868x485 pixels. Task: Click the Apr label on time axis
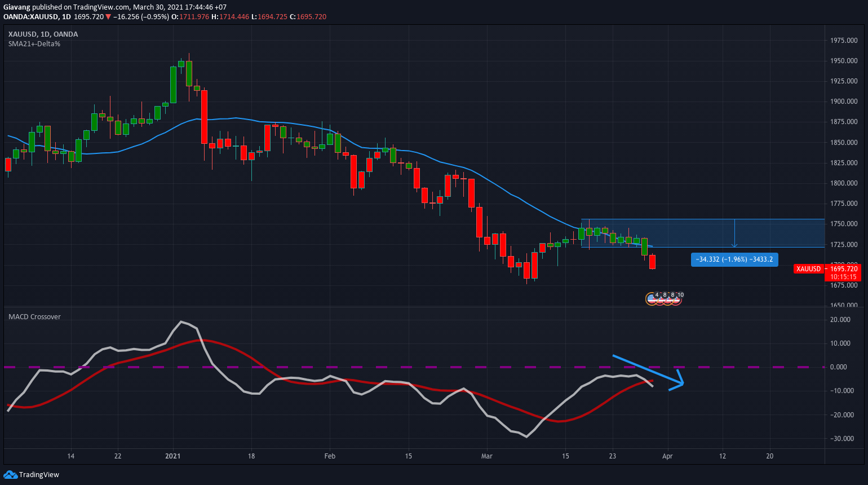pos(667,456)
